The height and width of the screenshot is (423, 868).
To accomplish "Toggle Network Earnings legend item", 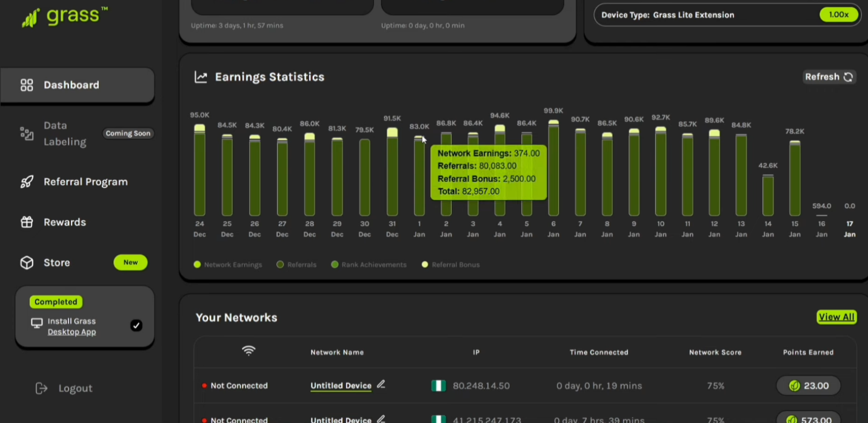I will tap(228, 265).
